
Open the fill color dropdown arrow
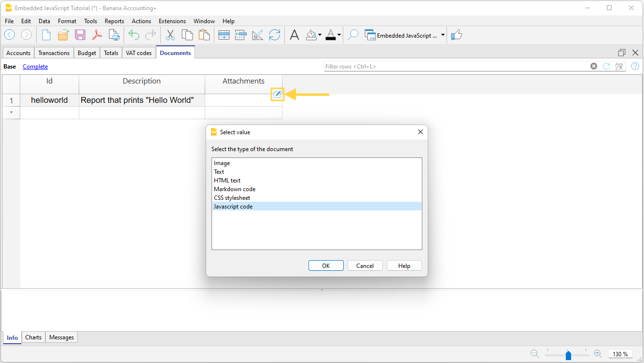click(x=320, y=35)
